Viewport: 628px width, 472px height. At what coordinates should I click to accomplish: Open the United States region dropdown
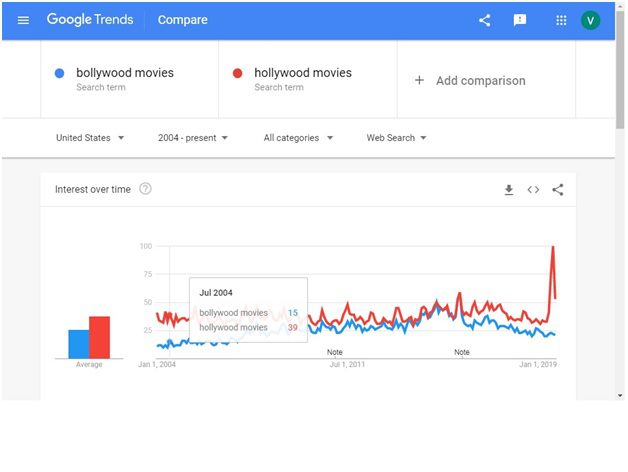click(90, 138)
